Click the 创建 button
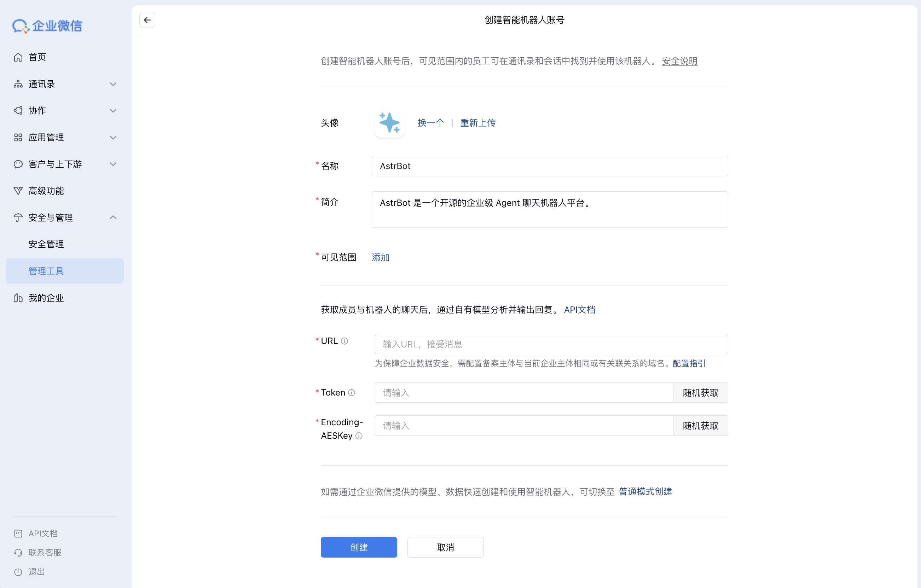The height and width of the screenshot is (588, 921). (x=358, y=547)
